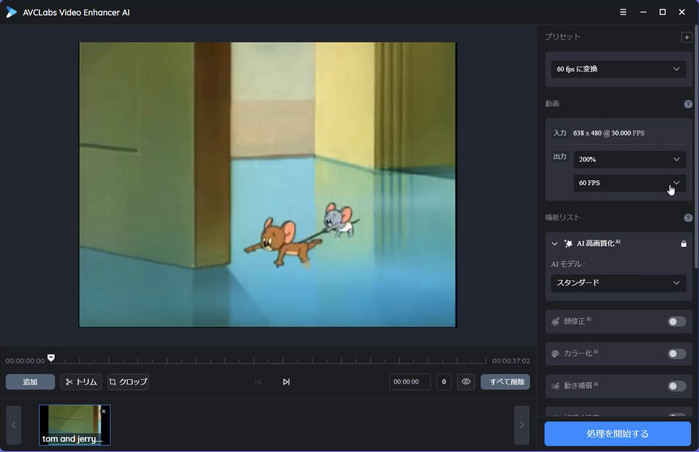Click the lock icon on AI高画質化
The width and height of the screenshot is (699, 452).
pos(683,244)
